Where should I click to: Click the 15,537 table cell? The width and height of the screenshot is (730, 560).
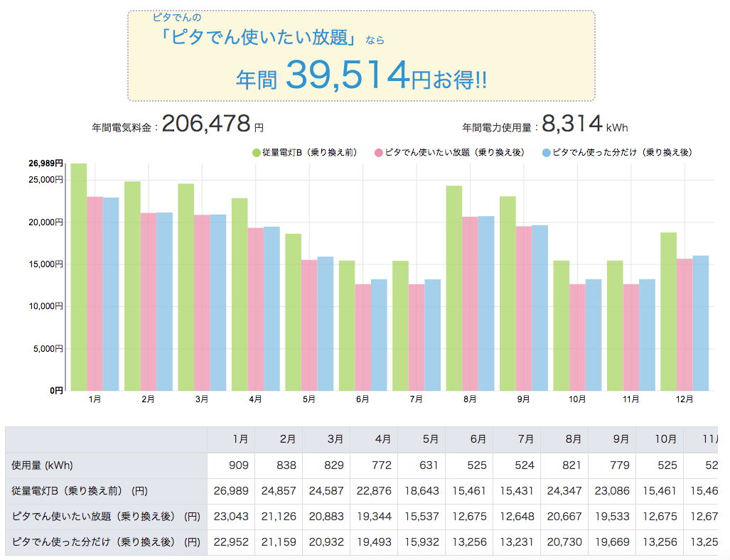point(422,517)
